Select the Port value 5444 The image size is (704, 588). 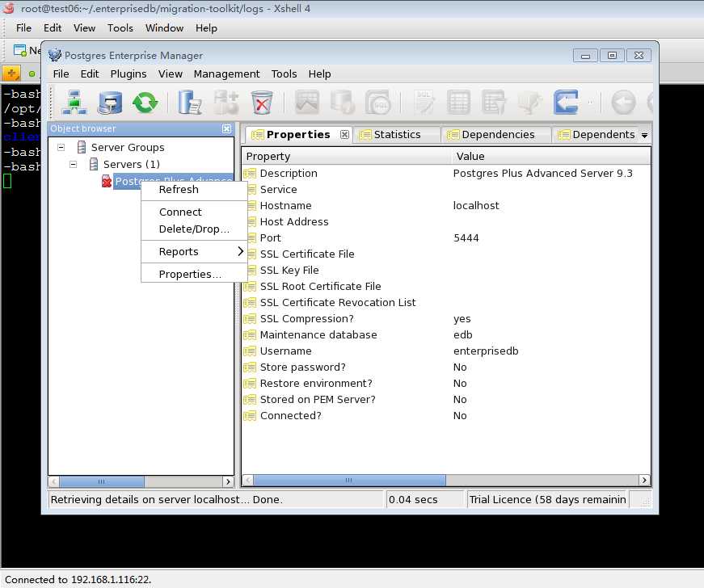tap(466, 237)
